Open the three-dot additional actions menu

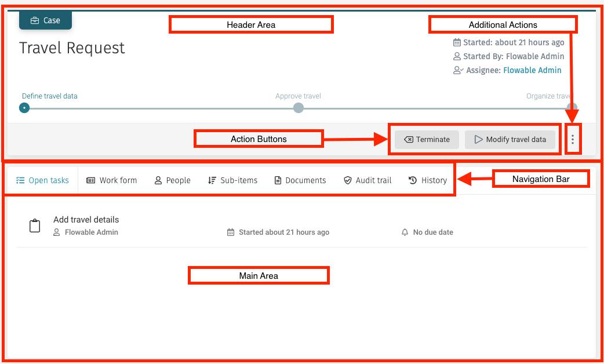[x=573, y=139]
